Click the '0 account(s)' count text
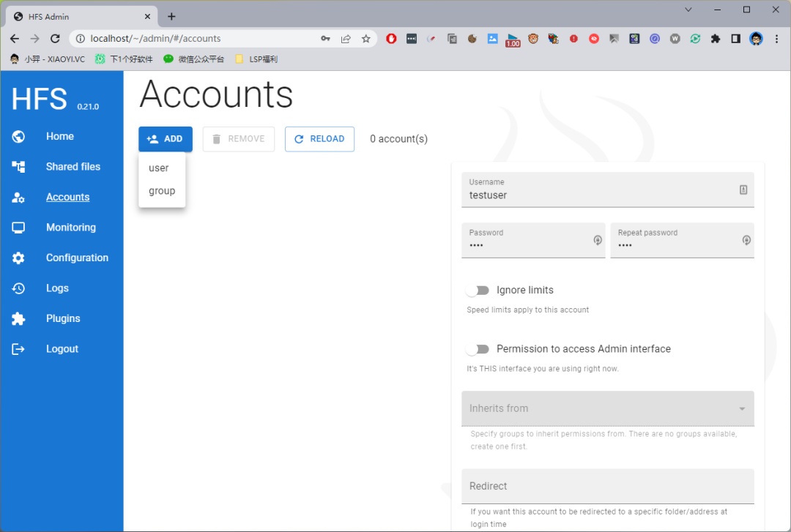 [x=398, y=139]
